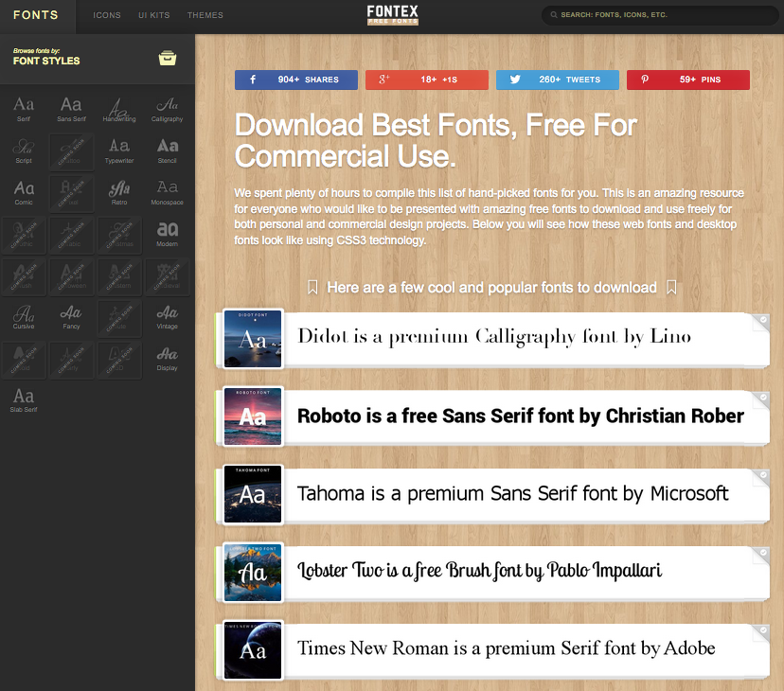Screen dimensions: 784x691
Task: Focus the search fonts, icons field
Action: pos(660,15)
